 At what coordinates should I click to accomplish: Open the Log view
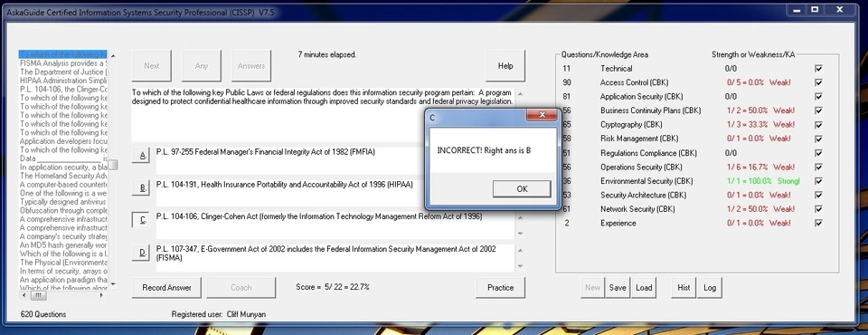710,287
